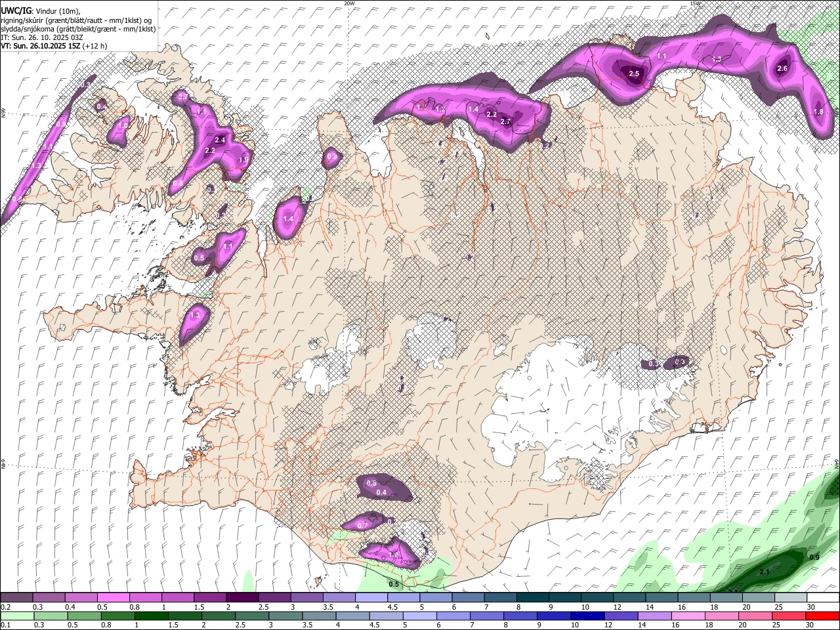
Task: Select lilac 14 swatch in rain legend
Action: [x=654, y=616]
